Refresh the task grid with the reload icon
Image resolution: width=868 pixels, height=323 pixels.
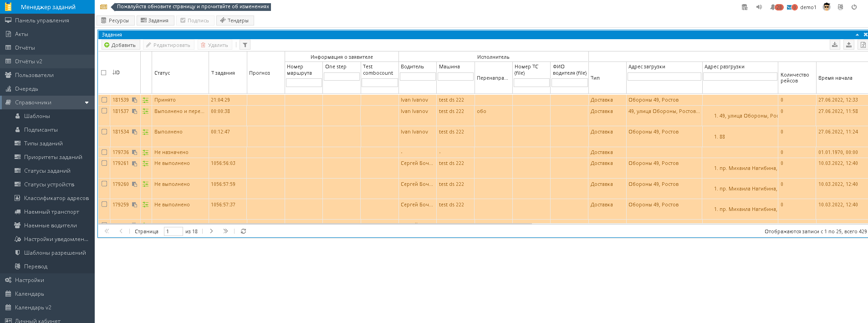[x=244, y=231]
